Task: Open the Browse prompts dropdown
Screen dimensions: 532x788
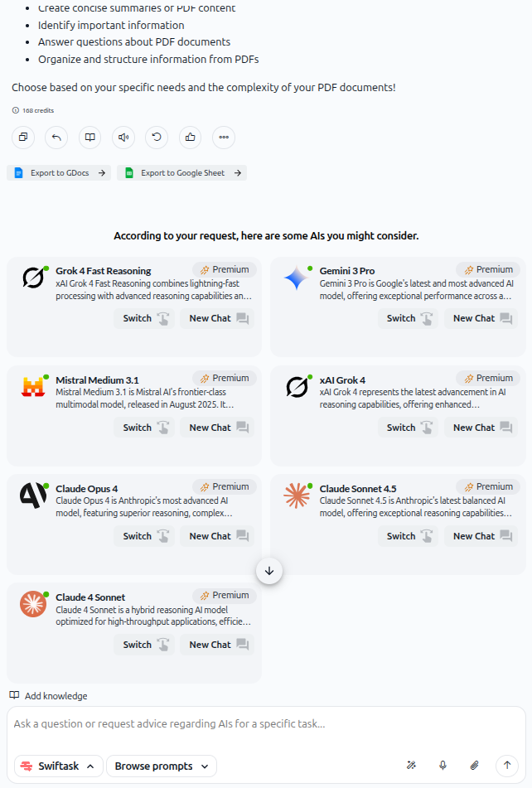Action: point(162,766)
